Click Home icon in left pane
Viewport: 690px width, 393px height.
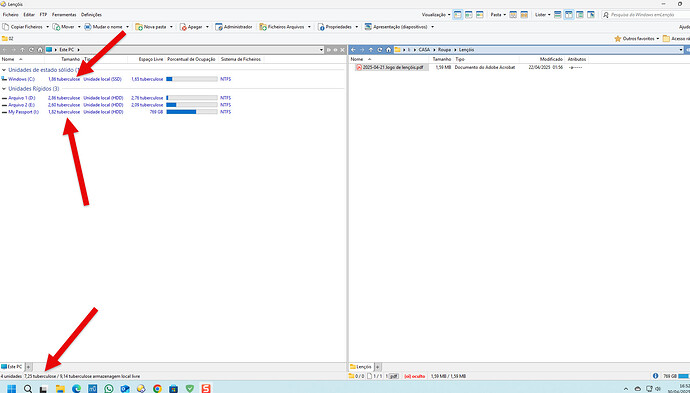click(40, 50)
